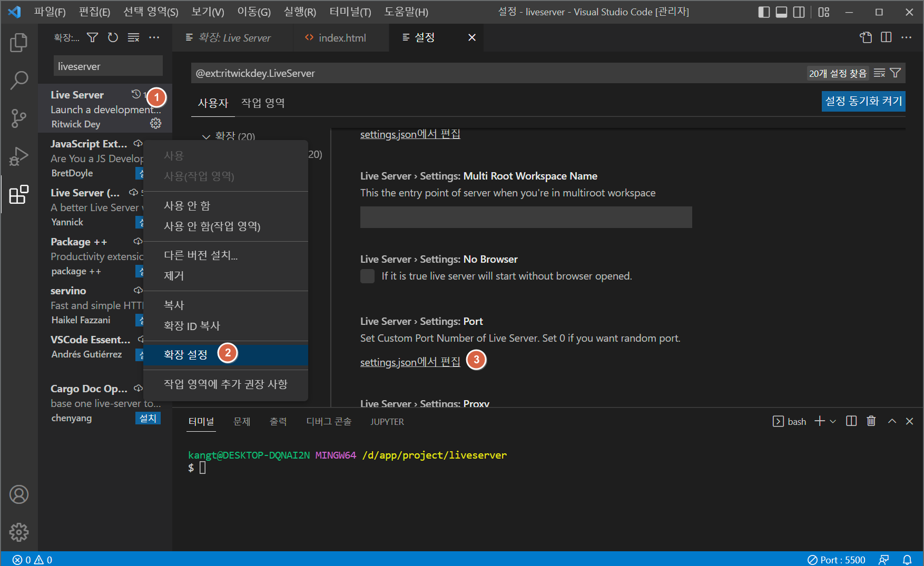Open the Manage gear in activity bar
Image resolution: width=924 pixels, height=566 pixels.
coord(19,532)
